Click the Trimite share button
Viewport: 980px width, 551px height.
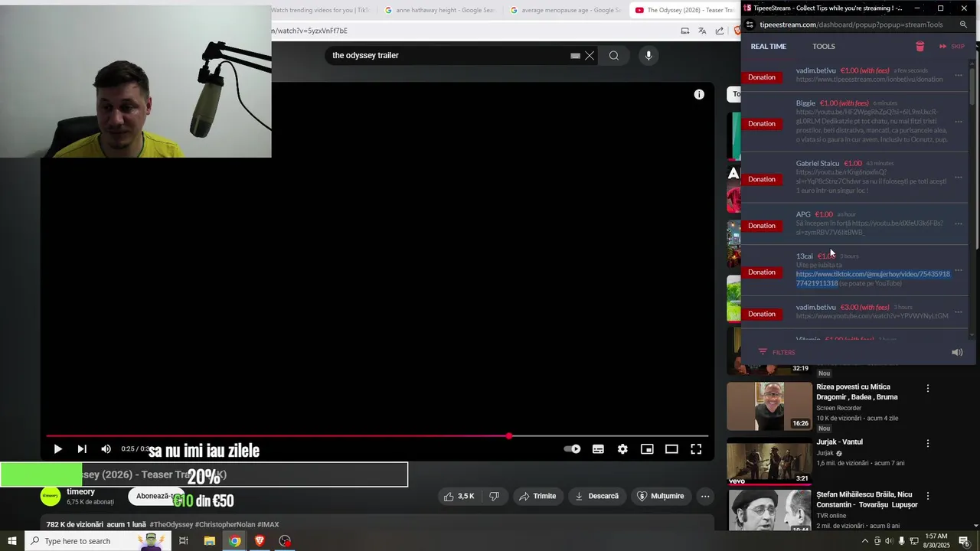pyautogui.click(x=537, y=496)
